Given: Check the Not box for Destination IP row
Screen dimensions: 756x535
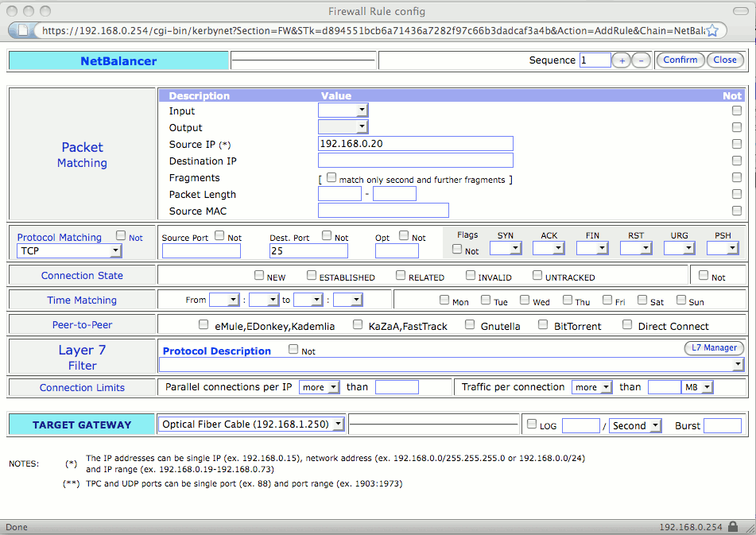Looking at the screenshot, I should [737, 160].
